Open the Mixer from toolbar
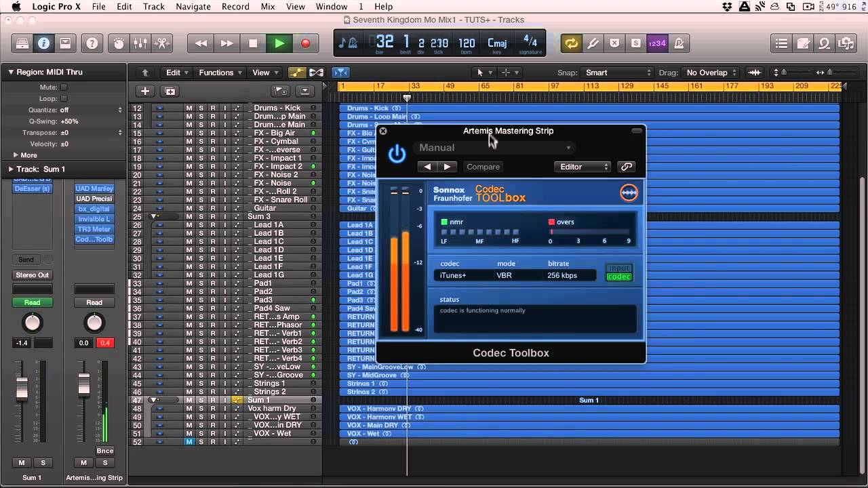 (x=140, y=43)
